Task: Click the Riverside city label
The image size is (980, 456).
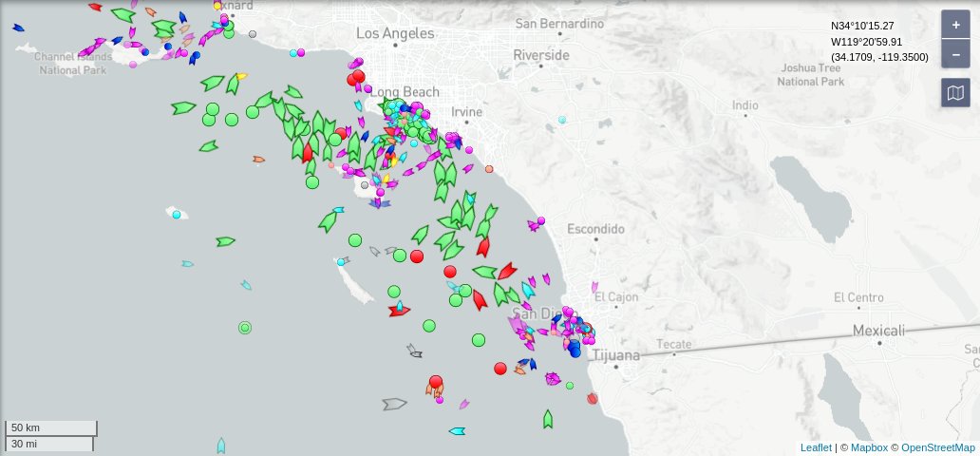Action: click(x=541, y=55)
